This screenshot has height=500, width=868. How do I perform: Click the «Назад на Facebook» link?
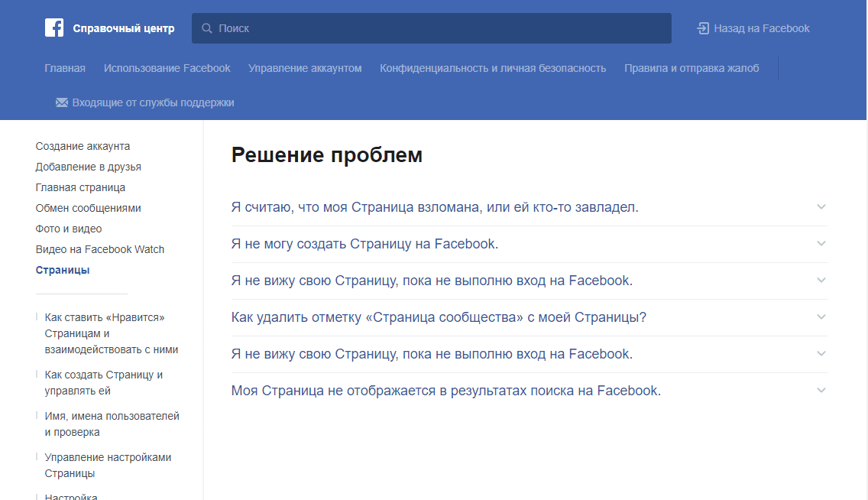(762, 28)
